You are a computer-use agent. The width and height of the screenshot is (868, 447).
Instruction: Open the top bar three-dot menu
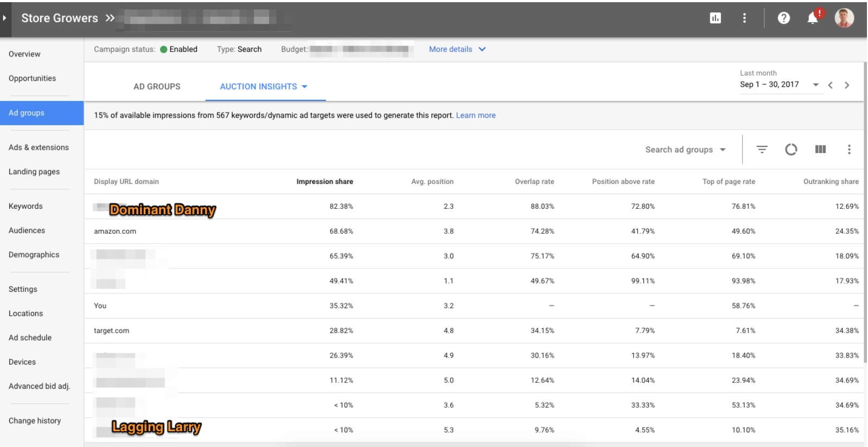tap(744, 18)
